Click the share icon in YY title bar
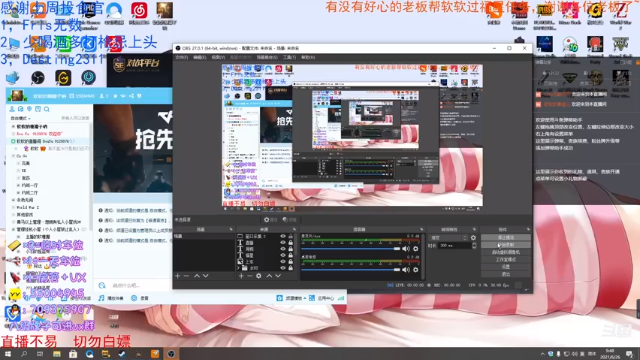Image resolution: width=640 pixels, height=360 pixels. [x=131, y=96]
